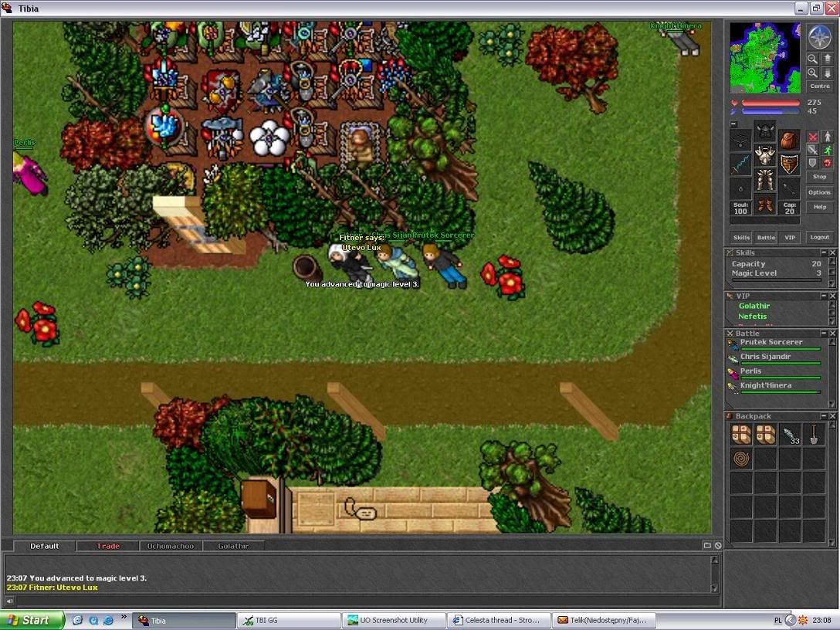Screen dimensions: 840x630
Task: Open ignore list icon in chat console
Action: tap(718, 545)
